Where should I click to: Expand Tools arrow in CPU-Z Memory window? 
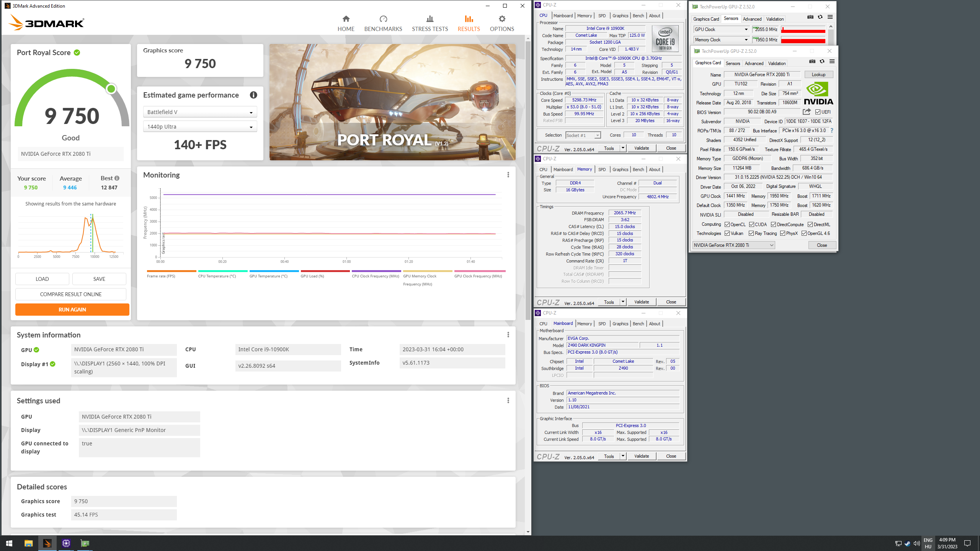pyautogui.click(x=623, y=302)
